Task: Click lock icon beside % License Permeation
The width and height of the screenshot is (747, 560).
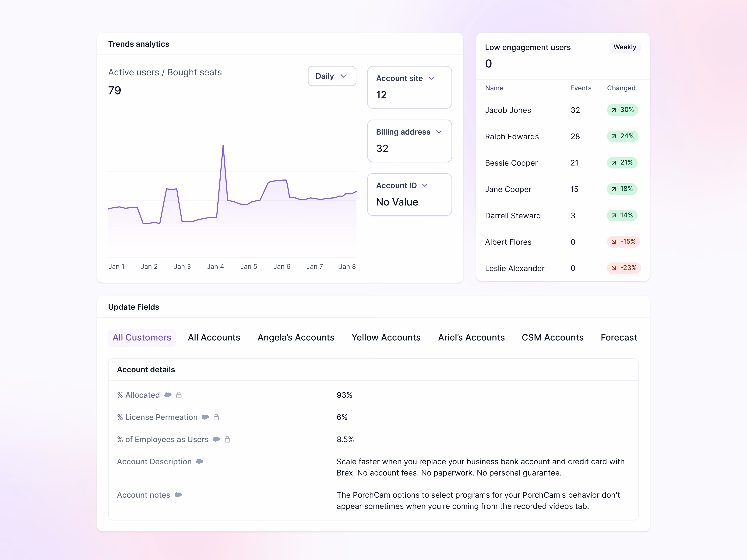Action: click(216, 417)
